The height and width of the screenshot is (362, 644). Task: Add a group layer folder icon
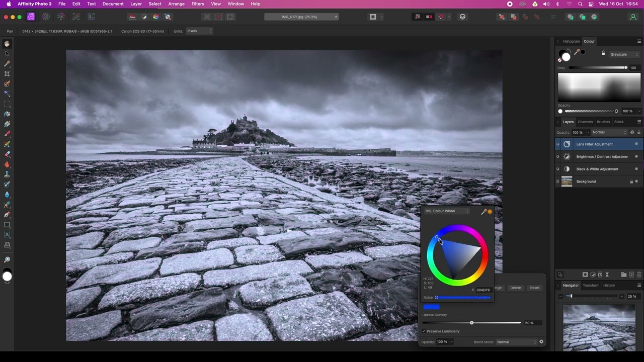624,275
